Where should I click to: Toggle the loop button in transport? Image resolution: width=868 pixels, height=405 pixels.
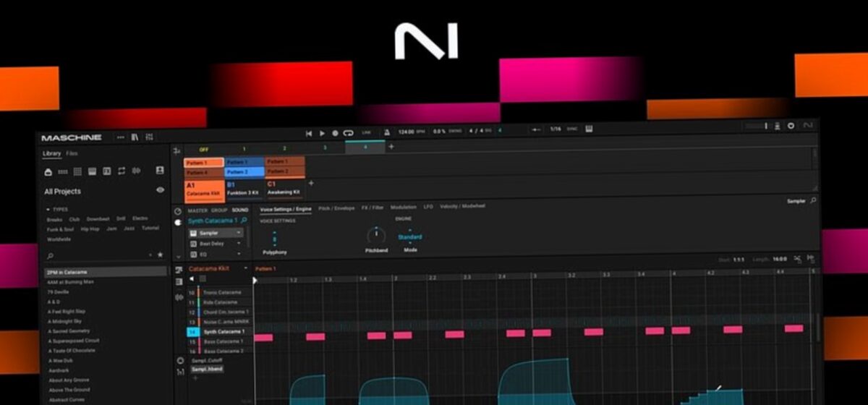(x=348, y=133)
